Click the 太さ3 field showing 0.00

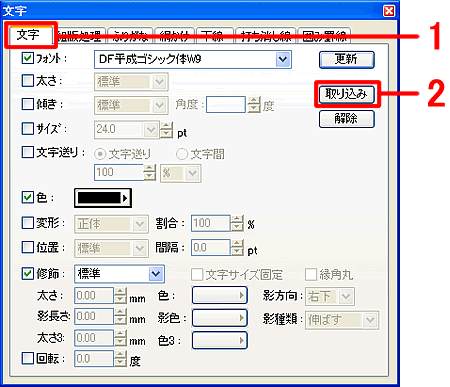(94, 338)
